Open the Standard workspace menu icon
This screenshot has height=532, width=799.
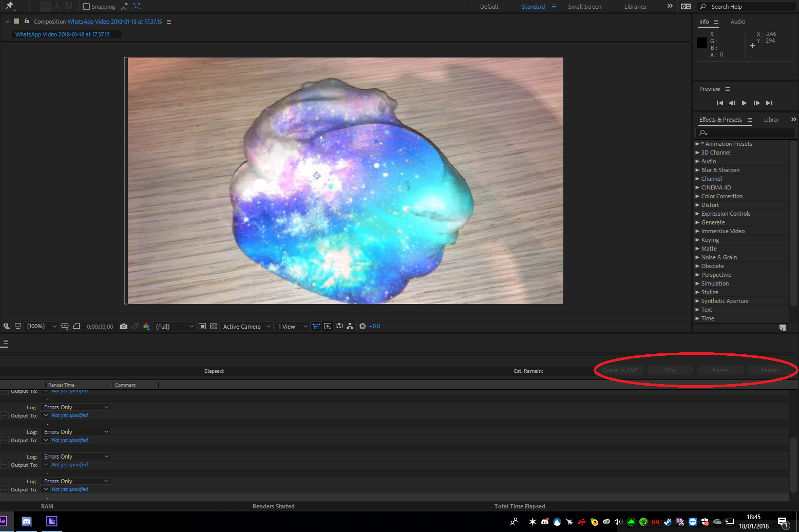coord(554,7)
